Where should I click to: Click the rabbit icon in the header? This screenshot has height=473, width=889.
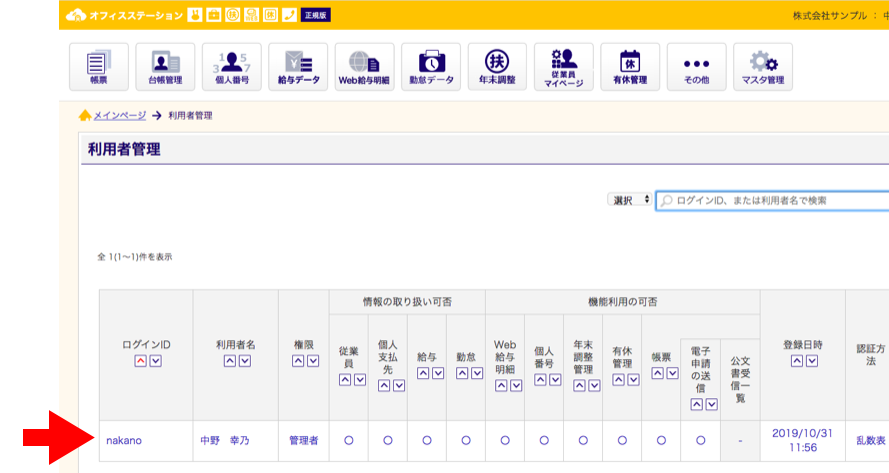coord(194,15)
